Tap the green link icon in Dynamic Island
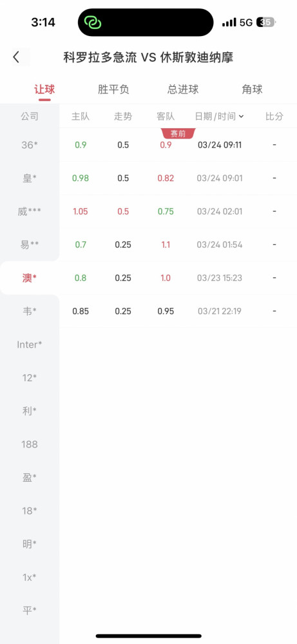Viewport: 297px width, 644px height. coord(93,22)
